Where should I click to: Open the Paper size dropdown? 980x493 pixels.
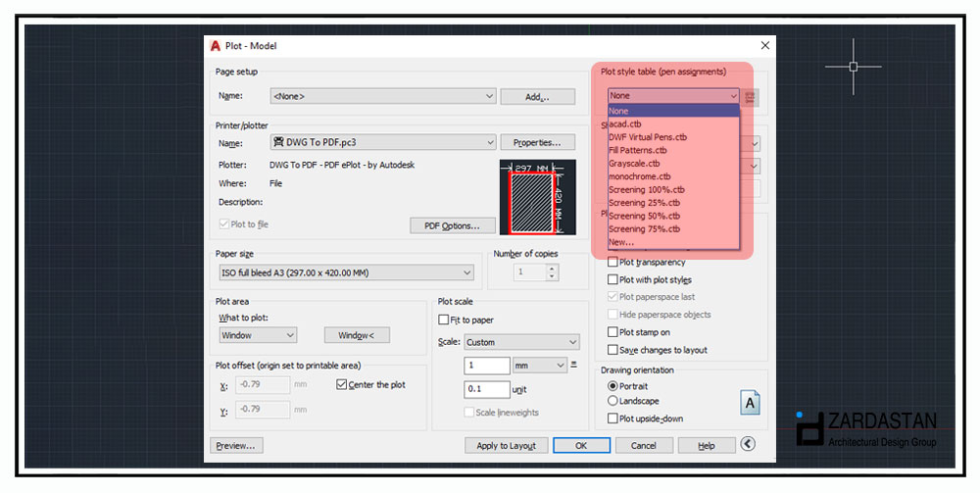345,273
